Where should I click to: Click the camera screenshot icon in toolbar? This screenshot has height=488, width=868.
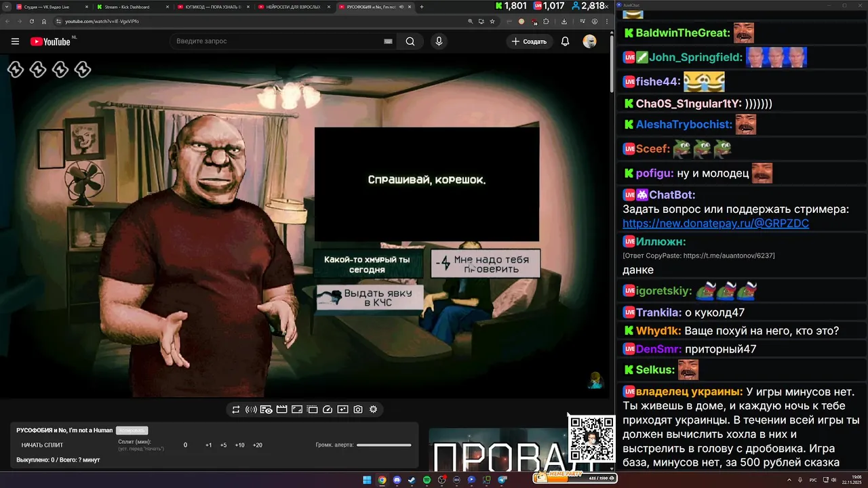(358, 409)
